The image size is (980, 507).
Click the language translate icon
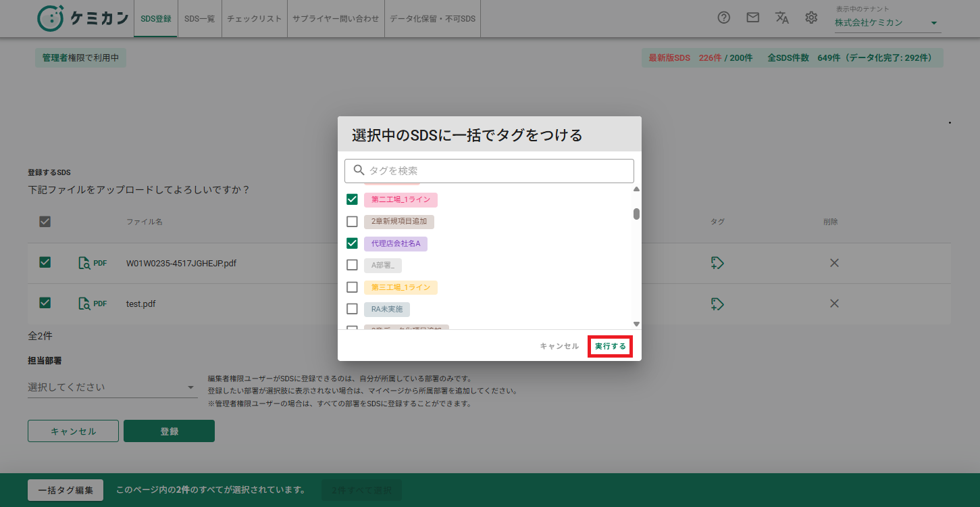pos(782,18)
